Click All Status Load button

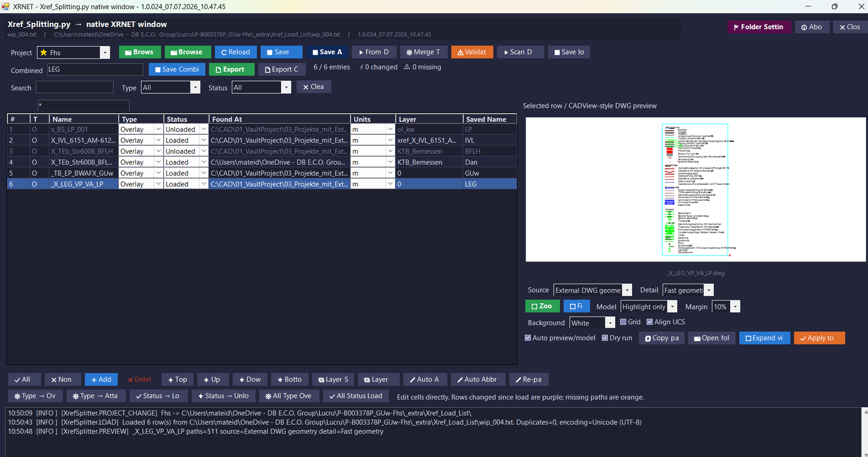click(356, 396)
